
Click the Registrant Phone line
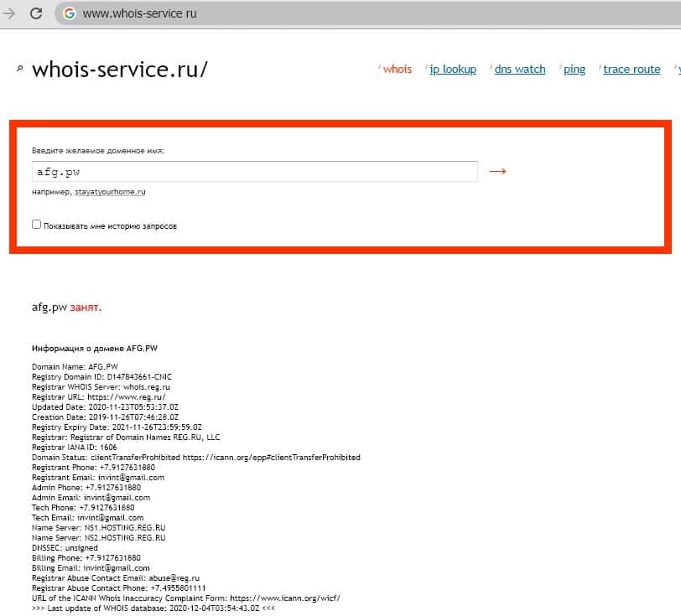click(93, 468)
